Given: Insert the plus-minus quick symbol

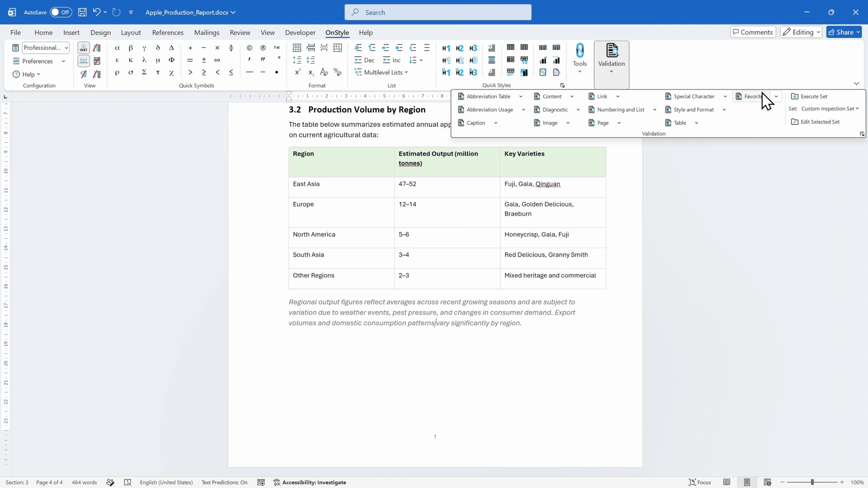Looking at the screenshot, I should point(204,60).
